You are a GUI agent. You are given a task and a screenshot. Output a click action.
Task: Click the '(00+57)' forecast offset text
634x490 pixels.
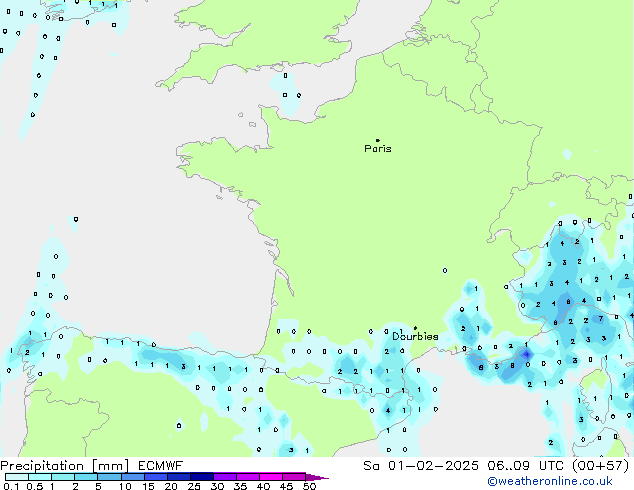pos(601,466)
